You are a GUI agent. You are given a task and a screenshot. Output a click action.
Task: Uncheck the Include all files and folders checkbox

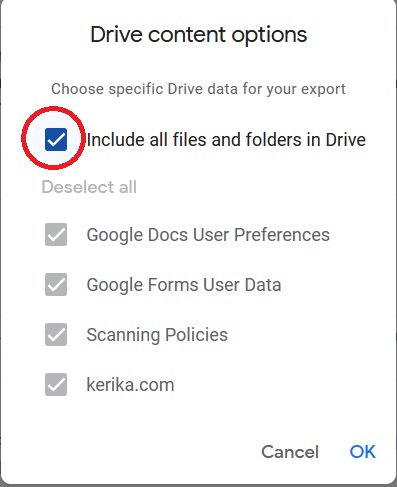click(56, 139)
